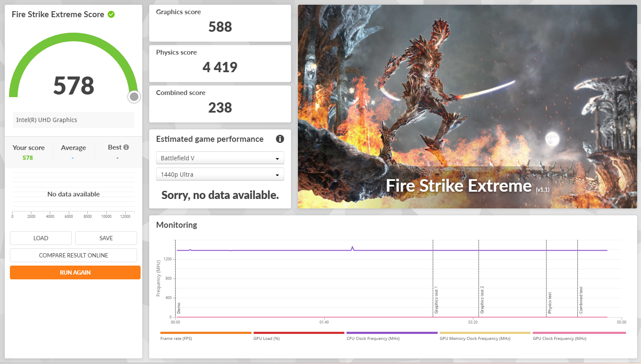Toggle the GPU Clock Frequency legend series
Image resolution: width=641 pixels, height=364 pixels.
tap(579, 336)
